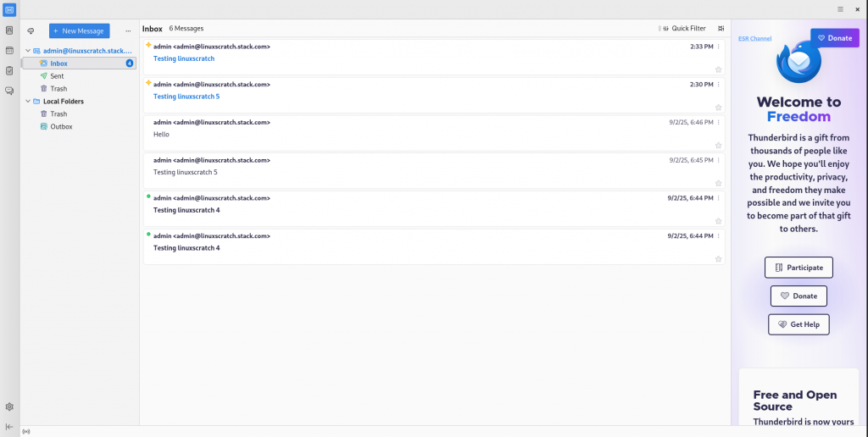Open the Calendar space icon
The height and width of the screenshot is (437, 868).
click(9, 50)
